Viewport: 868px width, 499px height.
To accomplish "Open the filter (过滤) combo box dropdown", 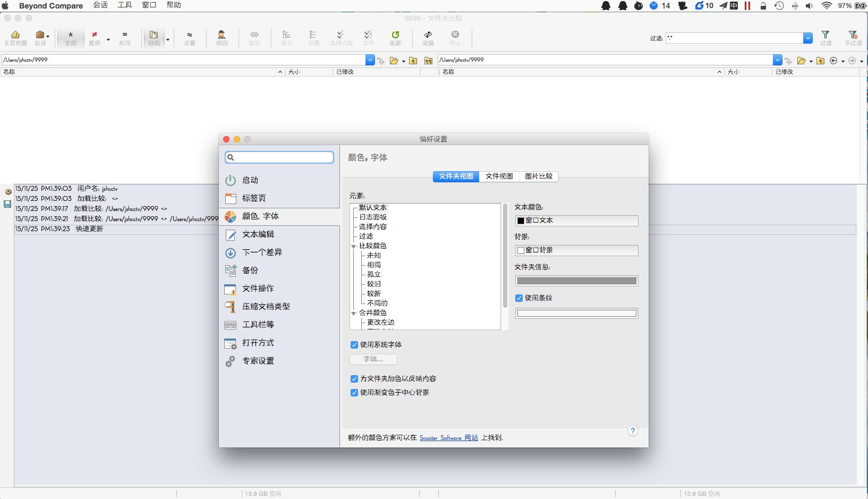I will pyautogui.click(x=807, y=38).
